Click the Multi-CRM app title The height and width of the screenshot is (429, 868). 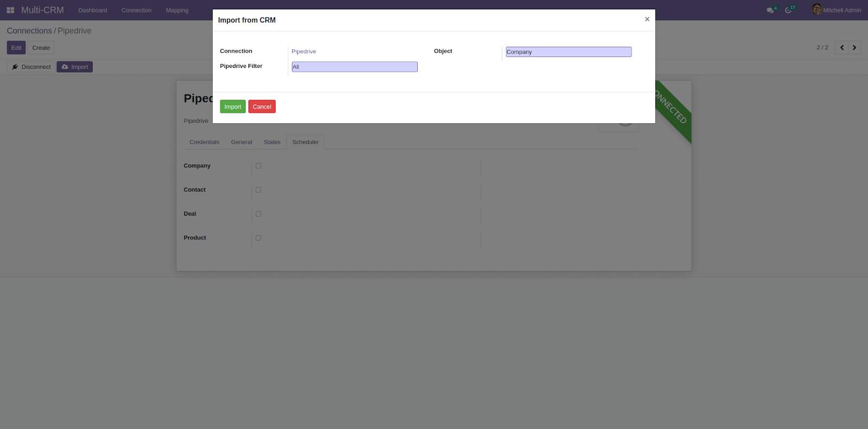(x=42, y=10)
